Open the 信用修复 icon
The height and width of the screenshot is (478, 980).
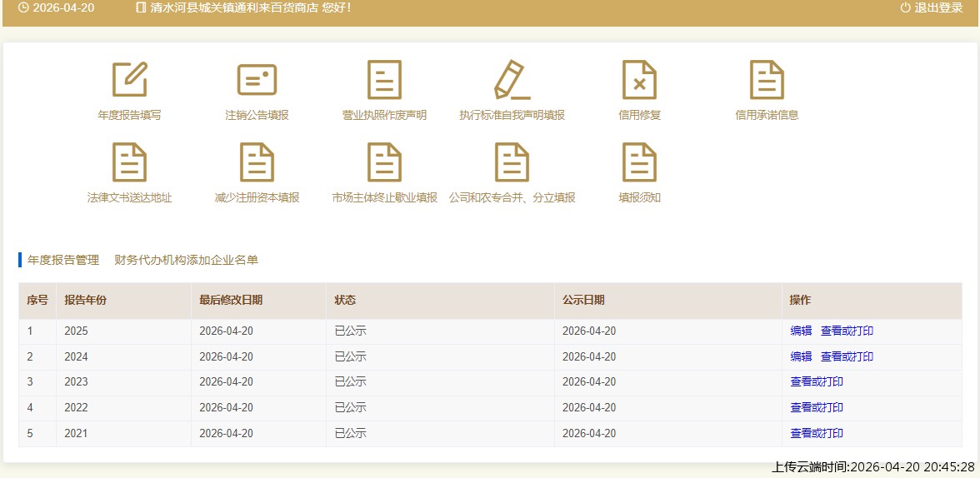point(639,80)
